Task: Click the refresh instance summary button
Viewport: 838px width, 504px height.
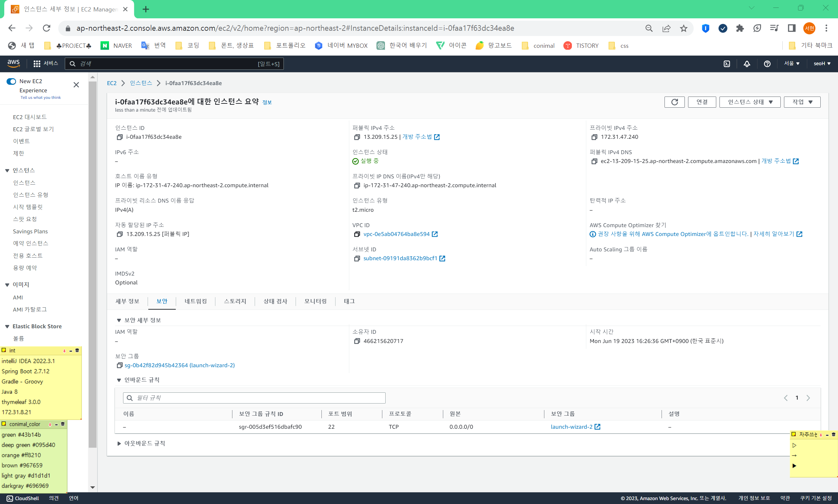Action: coord(674,102)
